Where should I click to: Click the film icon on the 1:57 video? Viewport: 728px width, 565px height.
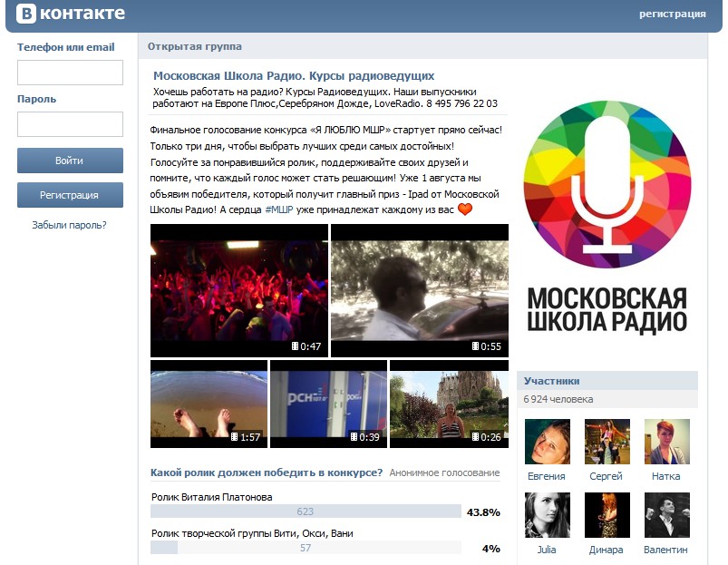pyautogui.click(x=235, y=437)
